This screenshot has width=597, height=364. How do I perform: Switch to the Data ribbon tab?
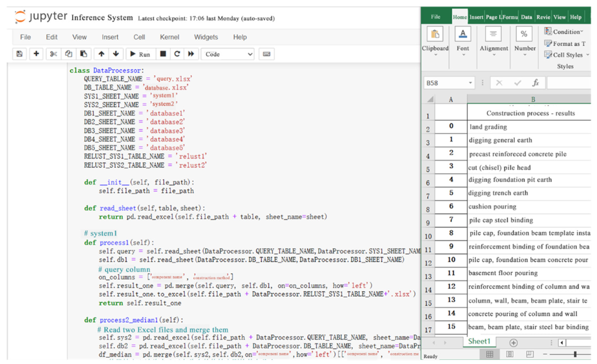click(526, 17)
